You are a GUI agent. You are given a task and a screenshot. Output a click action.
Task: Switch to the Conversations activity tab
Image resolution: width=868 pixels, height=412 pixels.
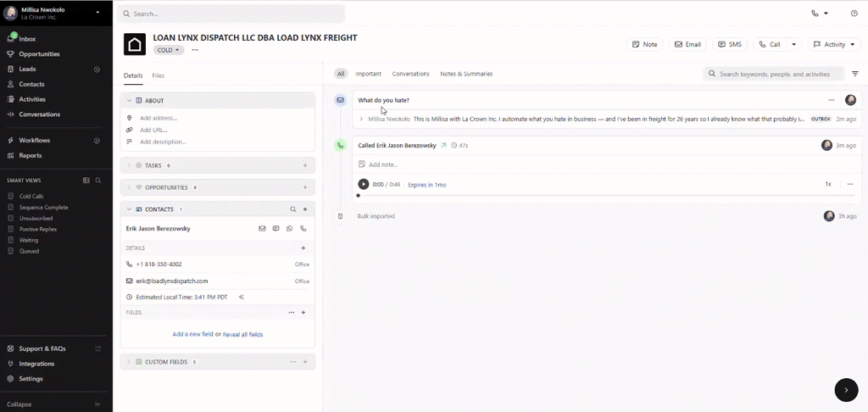click(411, 74)
